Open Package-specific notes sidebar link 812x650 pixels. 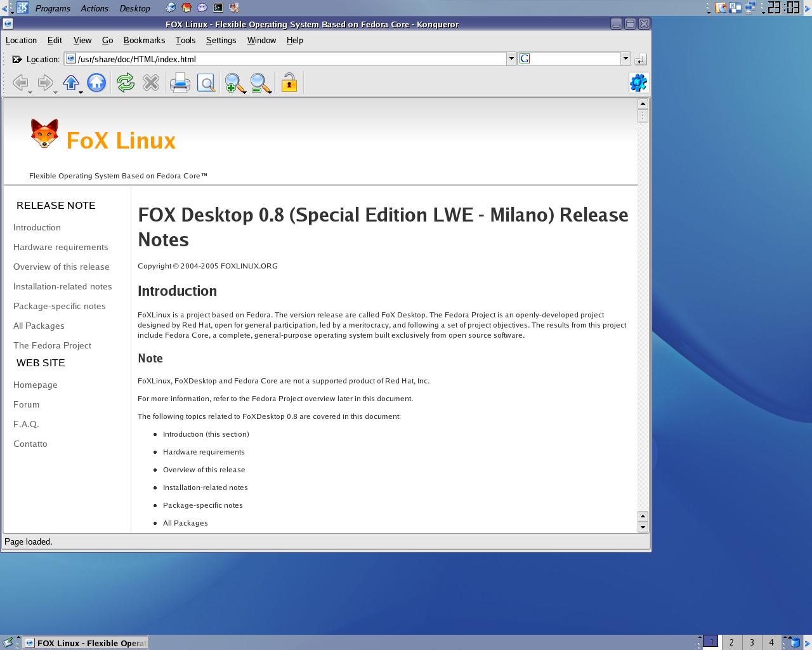(x=59, y=306)
